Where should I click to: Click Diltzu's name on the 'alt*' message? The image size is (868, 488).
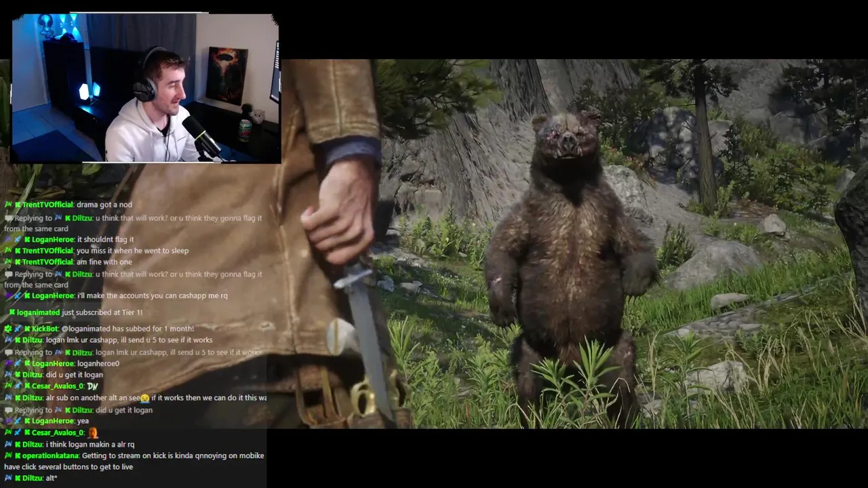tap(32, 479)
